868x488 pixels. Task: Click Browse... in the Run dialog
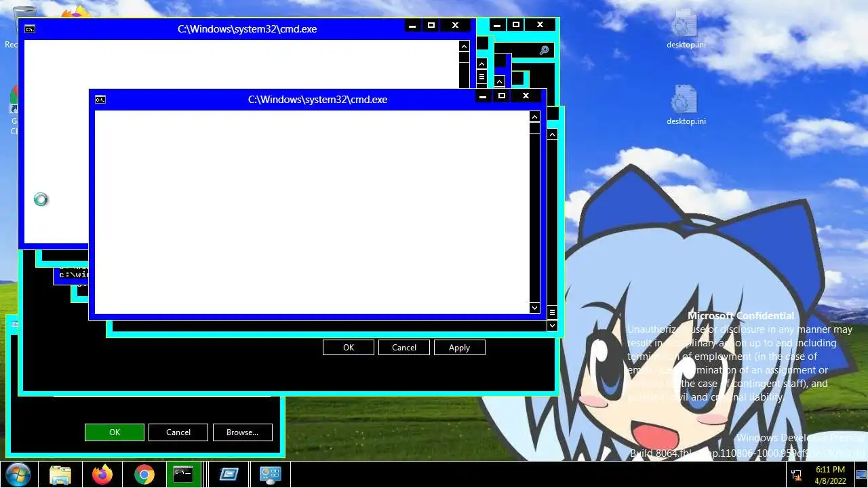click(x=242, y=432)
